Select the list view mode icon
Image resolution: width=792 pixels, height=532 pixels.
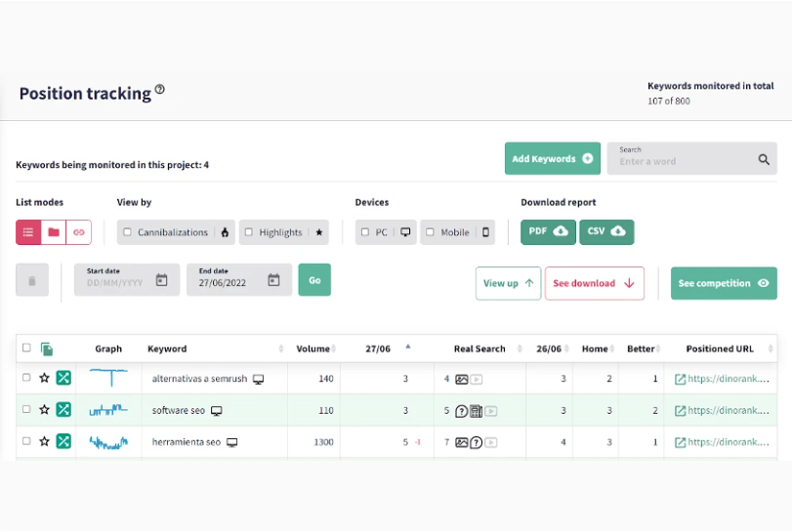[x=28, y=232]
